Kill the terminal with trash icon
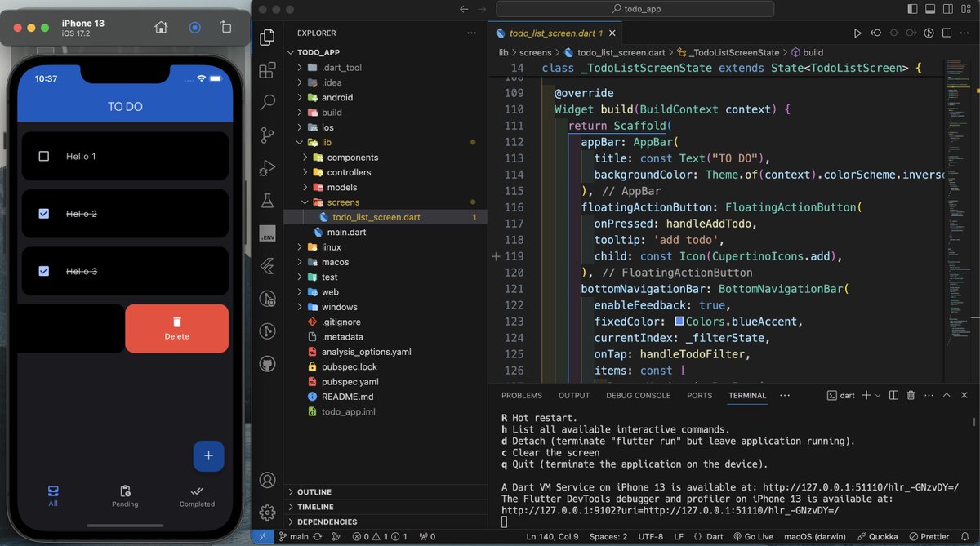Image resolution: width=980 pixels, height=546 pixels. [911, 395]
